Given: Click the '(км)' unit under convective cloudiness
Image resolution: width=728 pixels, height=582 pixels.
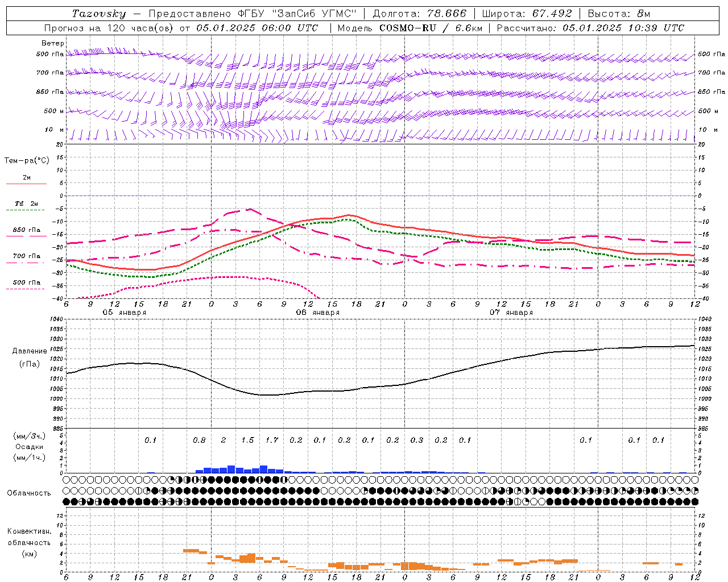Looking at the screenshot, I should pyautogui.click(x=29, y=554).
